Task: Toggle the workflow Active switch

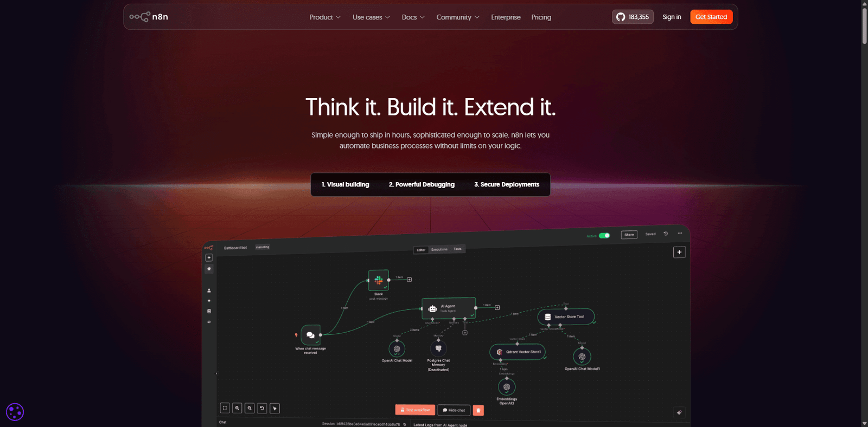Action: coord(604,235)
